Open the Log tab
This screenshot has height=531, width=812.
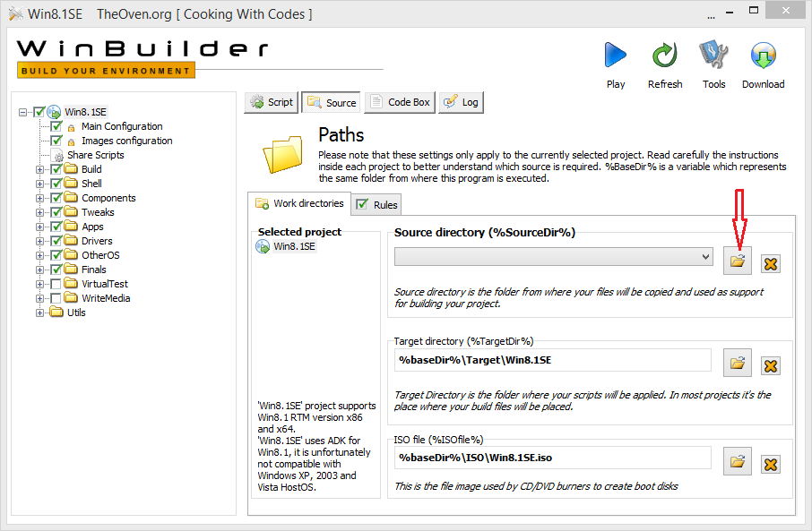[x=461, y=102]
